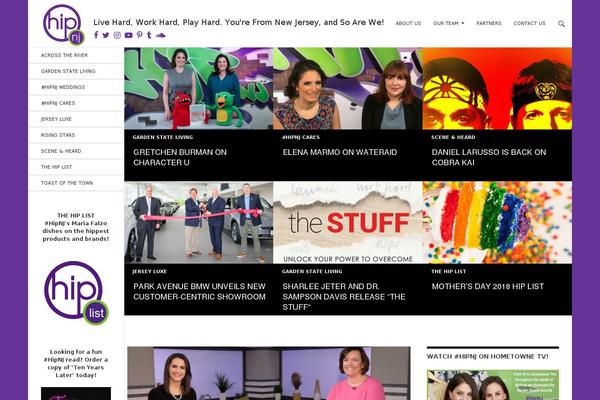Viewport: 600px width, 400px height.
Task: Click Scene & Heard tag above Cobra Kai
Action: pos(453,137)
